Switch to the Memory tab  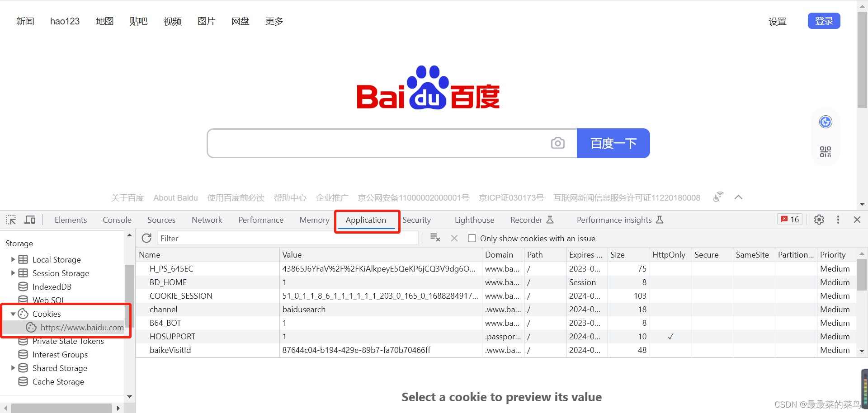tap(314, 220)
